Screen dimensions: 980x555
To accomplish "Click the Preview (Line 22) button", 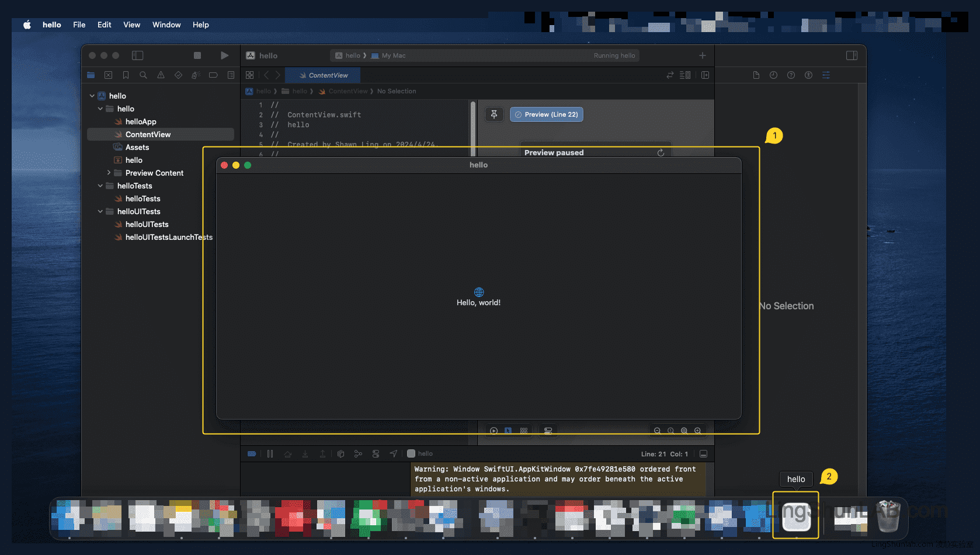I will click(546, 114).
